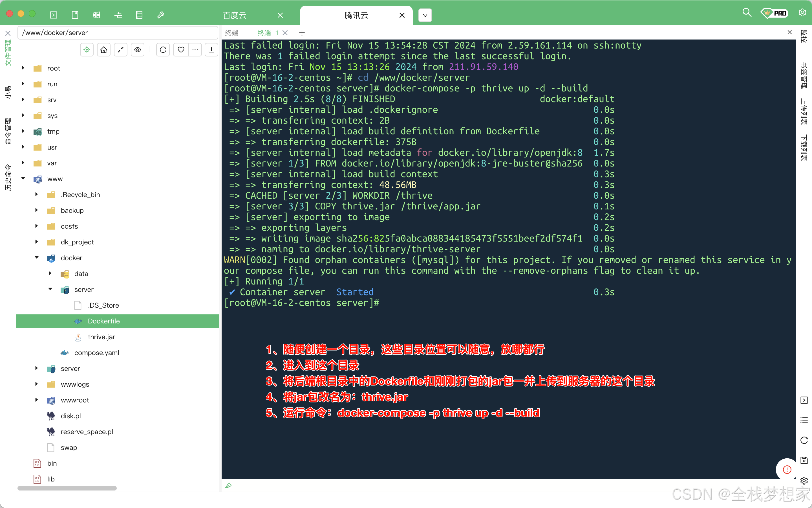This screenshot has width=812, height=508.
Task: Click the bookmark panel icon in toolbar
Action: point(75,15)
